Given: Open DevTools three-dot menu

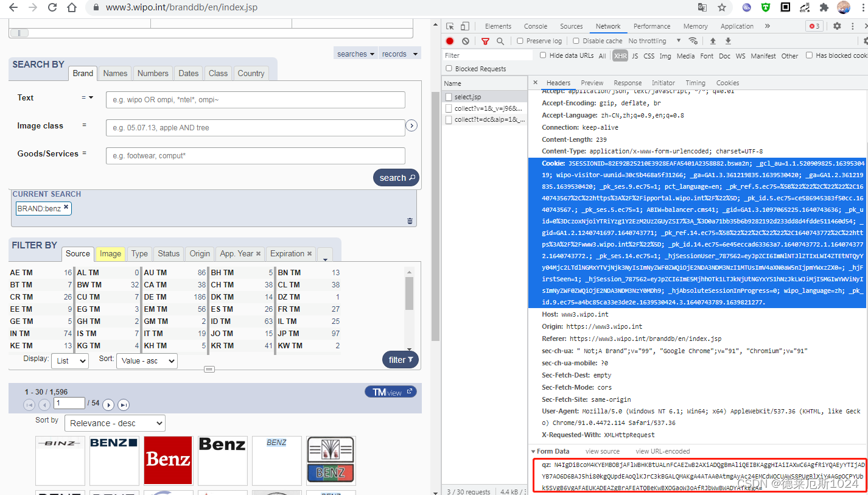Looking at the screenshot, I should point(852,26).
